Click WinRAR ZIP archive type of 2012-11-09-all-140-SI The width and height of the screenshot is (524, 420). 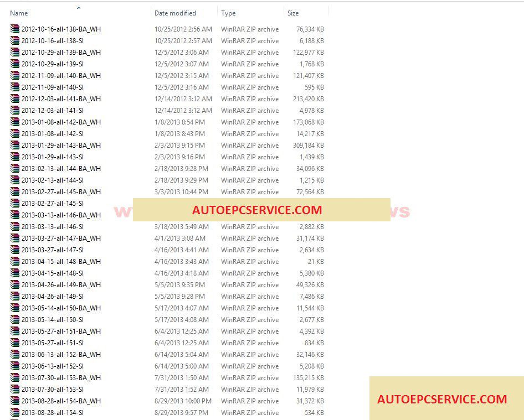[x=250, y=87]
